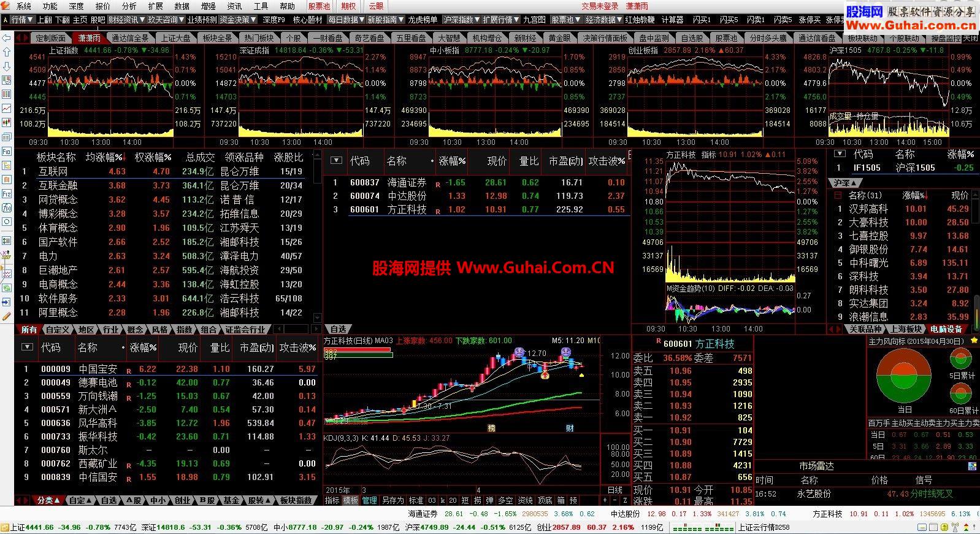
Task: Open the 分析 menu
Action: click(129, 6)
